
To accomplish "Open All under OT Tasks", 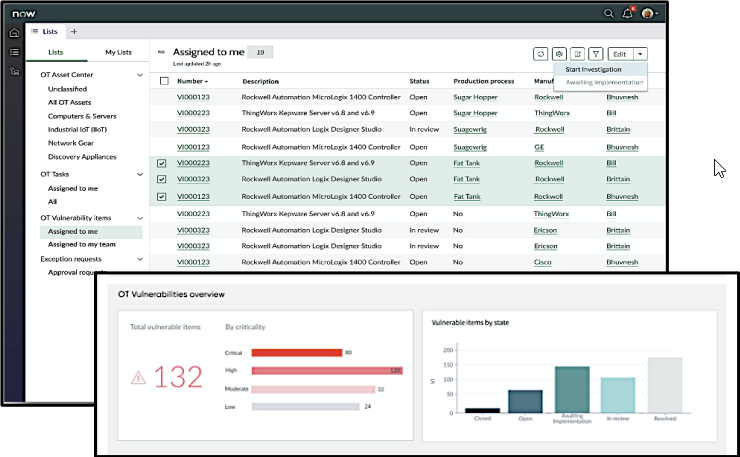I will pos(52,202).
